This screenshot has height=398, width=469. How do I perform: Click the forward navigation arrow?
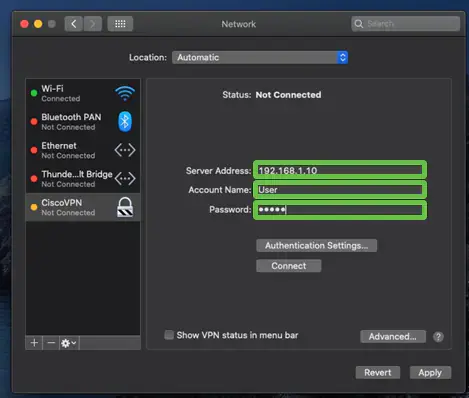pos(93,24)
